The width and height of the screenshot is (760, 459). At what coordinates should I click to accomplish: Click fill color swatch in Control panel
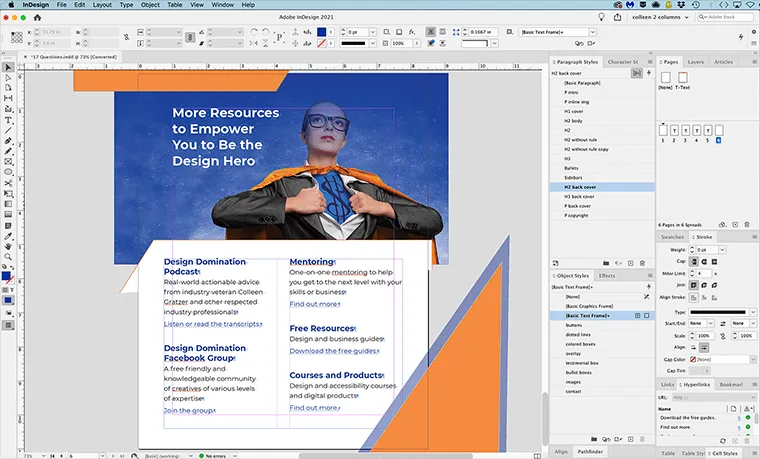coord(321,32)
